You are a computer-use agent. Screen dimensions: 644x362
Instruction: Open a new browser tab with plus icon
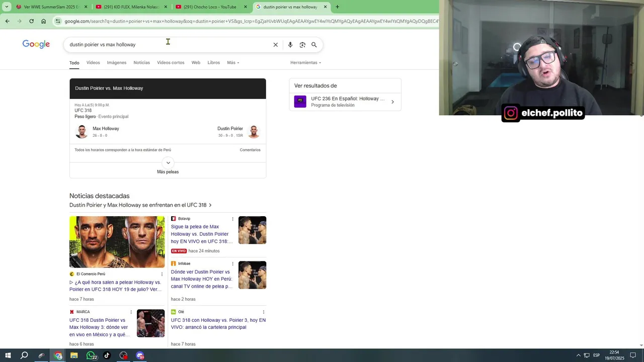337,7
